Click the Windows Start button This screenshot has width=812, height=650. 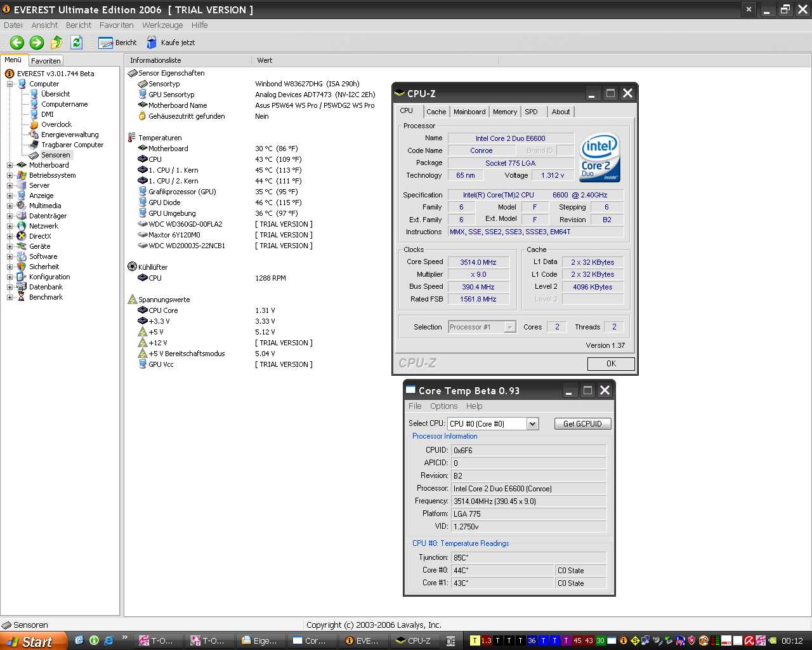[33, 641]
